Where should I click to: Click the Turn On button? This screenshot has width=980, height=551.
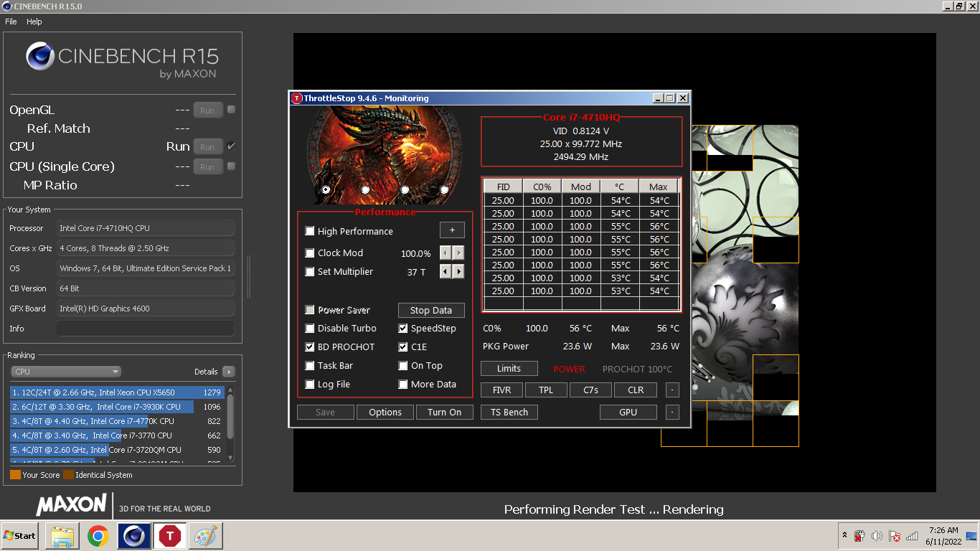point(444,412)
